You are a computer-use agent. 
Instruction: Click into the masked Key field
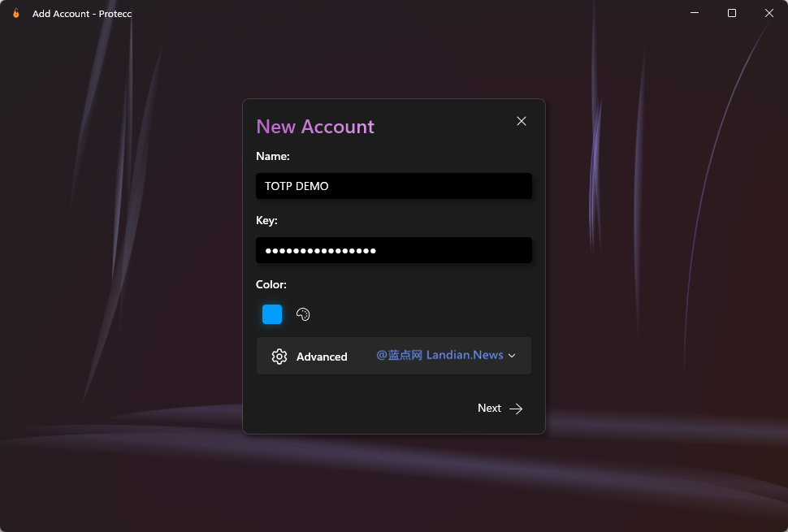(x=393, y=250)
